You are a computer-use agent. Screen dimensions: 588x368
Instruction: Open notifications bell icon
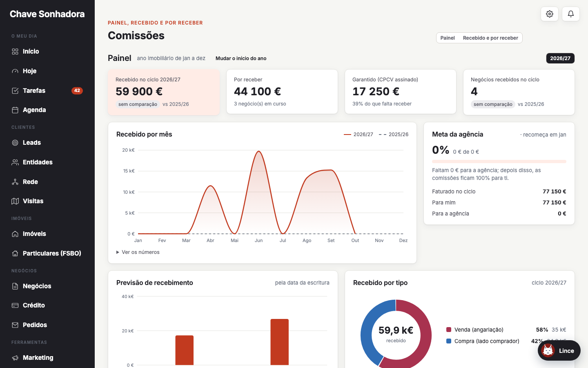tap(571, 14)
